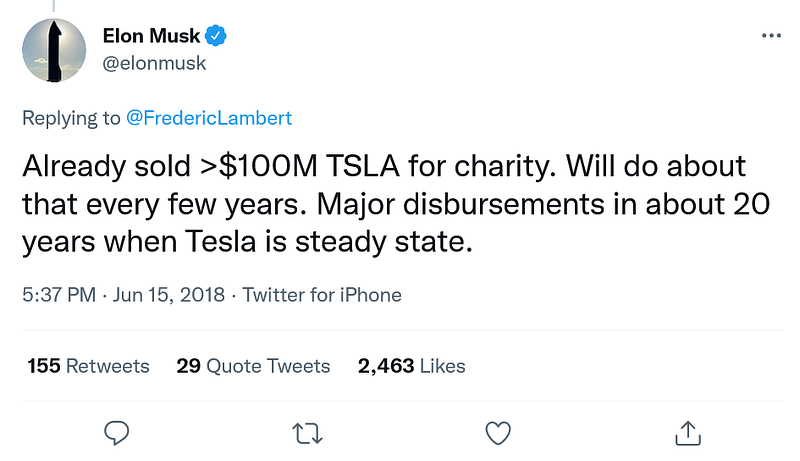Open the @elonmusk handle profile
800x461 pixels.
point(154,63)
